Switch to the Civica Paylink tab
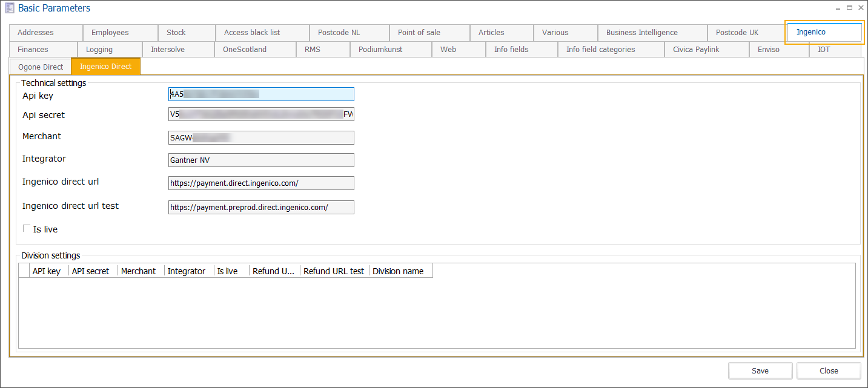Screen dimensions: 868x388 click(696, 49)
